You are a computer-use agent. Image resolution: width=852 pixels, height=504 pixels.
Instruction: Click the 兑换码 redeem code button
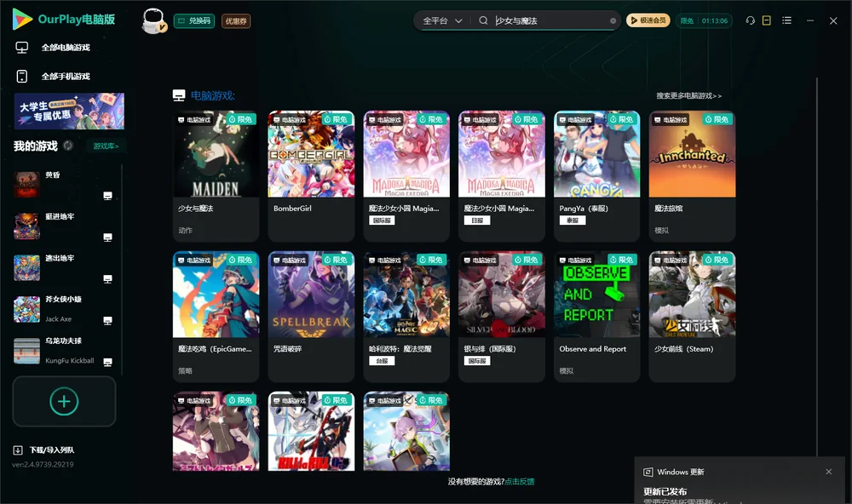tap(194, 21)
